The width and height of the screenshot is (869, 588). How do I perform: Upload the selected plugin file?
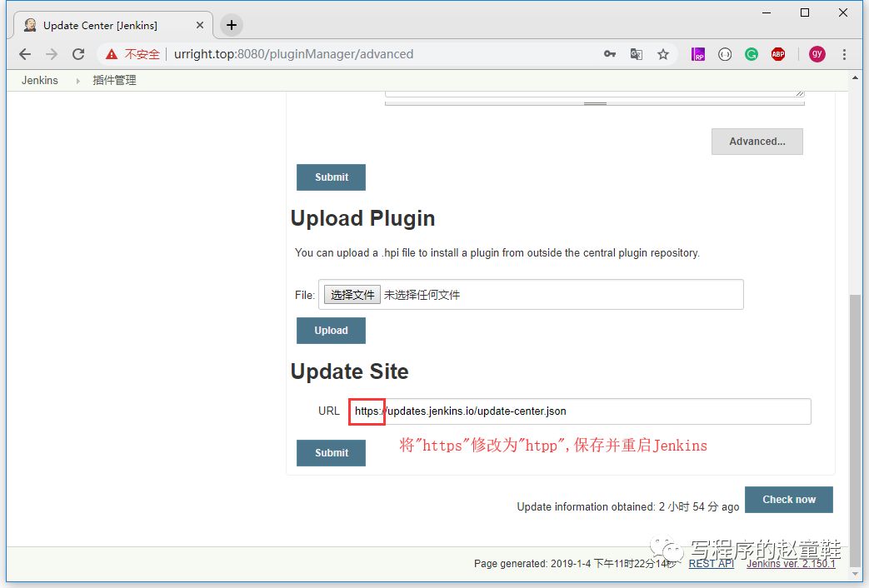[331, 331]
